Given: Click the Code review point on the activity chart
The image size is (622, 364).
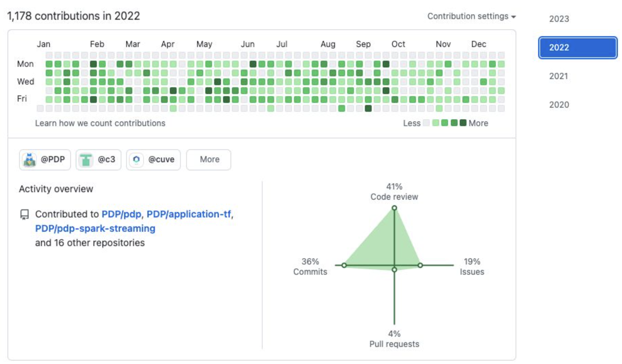Looking at the screenshot, I should pyautogui.click(x=394, y=208).
